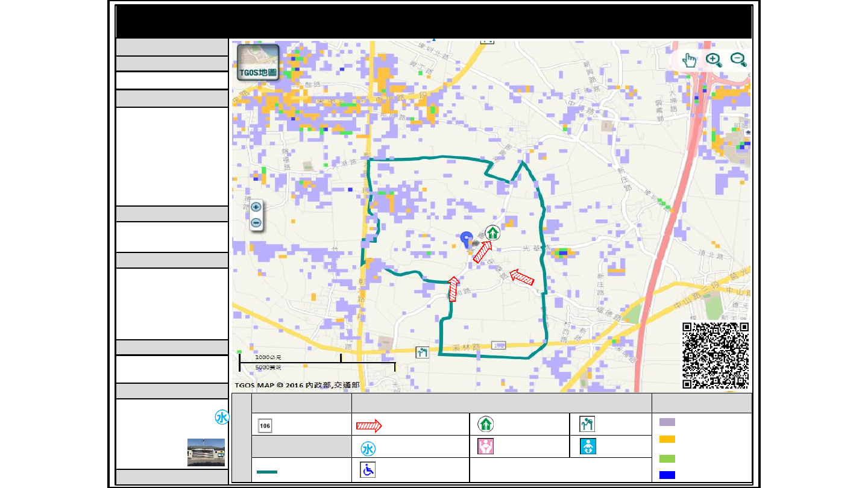Screen dimensions: 868x488
Task: Click the green legend color swatch
Action: click(x=667, y=458)
